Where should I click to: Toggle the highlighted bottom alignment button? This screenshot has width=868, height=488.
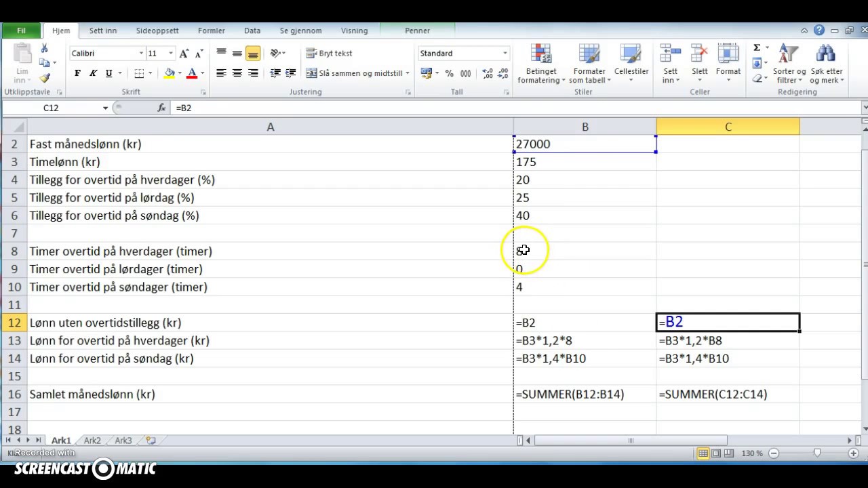coord(252,53)
